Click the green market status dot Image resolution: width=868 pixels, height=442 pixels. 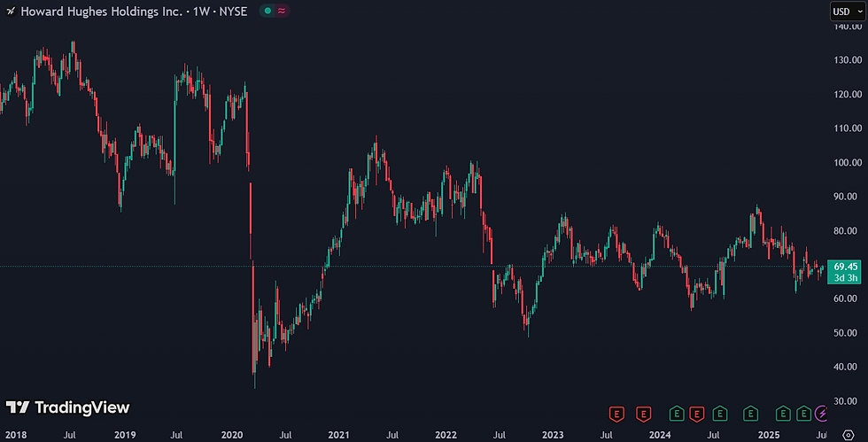(267, 11)
